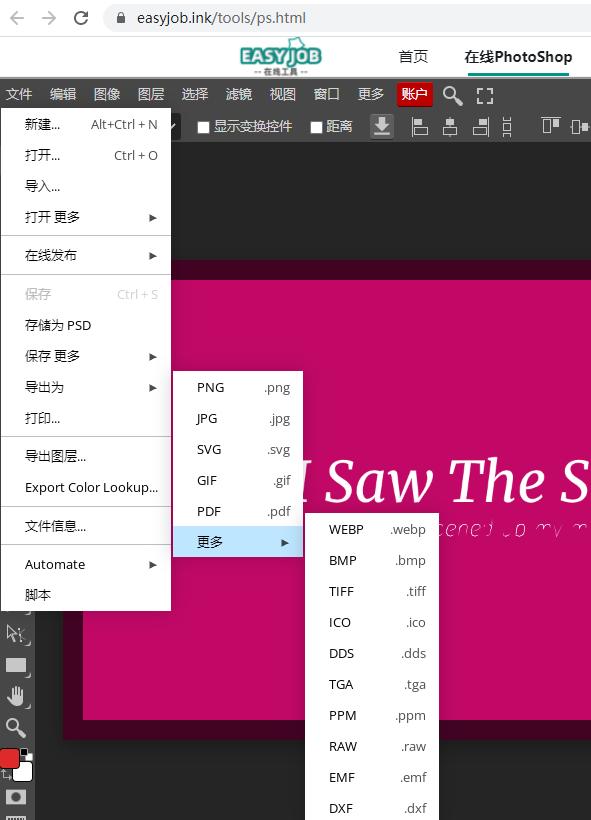
Task: Align left edges icon
Action: pyautogui.click(x=419, y=127)
